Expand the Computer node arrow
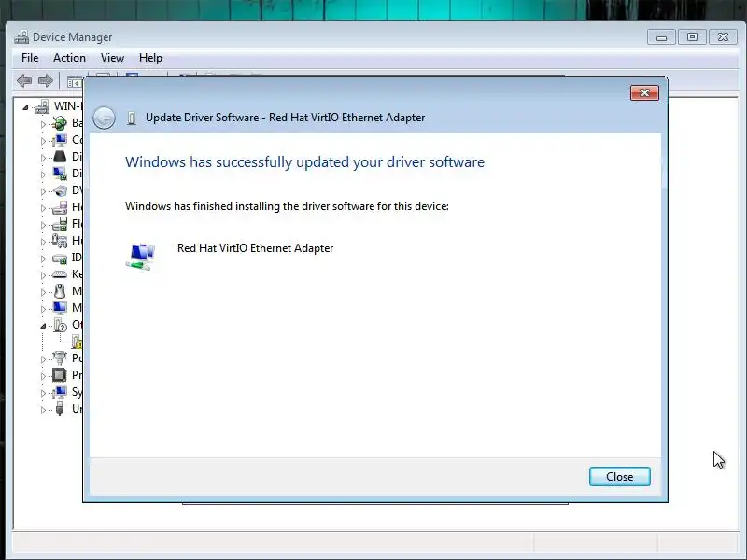This screenshot has width=747, height=560. click(43, 141)
